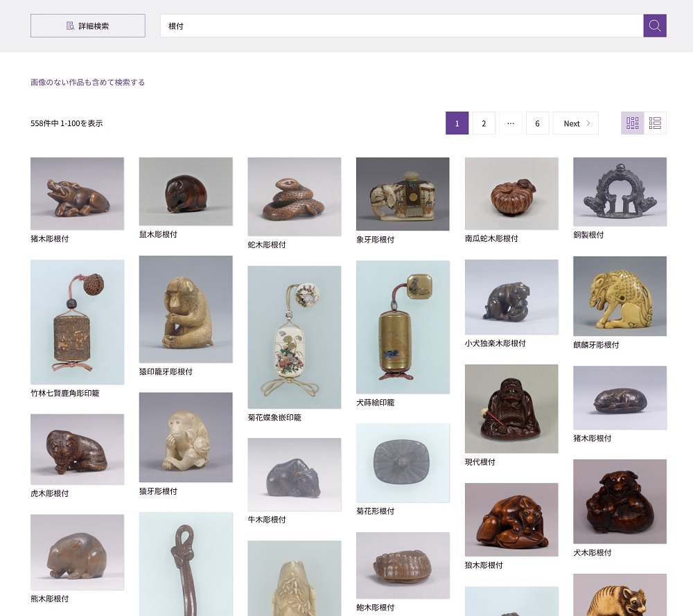This screenshot has height=616, width=693.
Task: Click the 鮑木彫根付 title text
Action: click(x=375, y=607)
